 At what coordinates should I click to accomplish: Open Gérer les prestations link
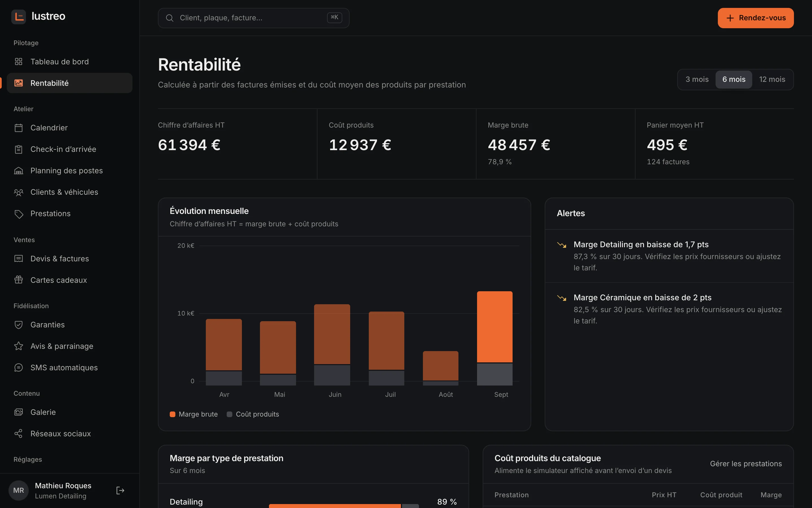click(x=746, y=464)
